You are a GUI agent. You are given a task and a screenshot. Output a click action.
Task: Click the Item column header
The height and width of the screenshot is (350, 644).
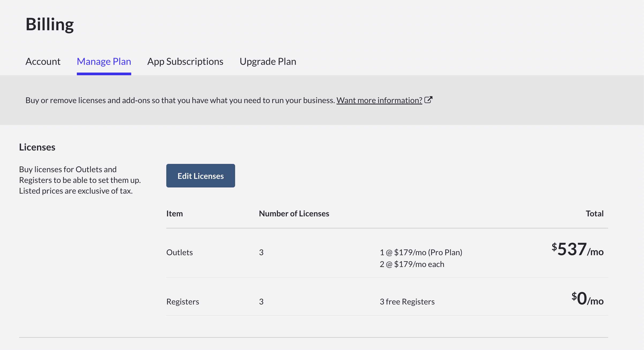click(x=175, y=214)
